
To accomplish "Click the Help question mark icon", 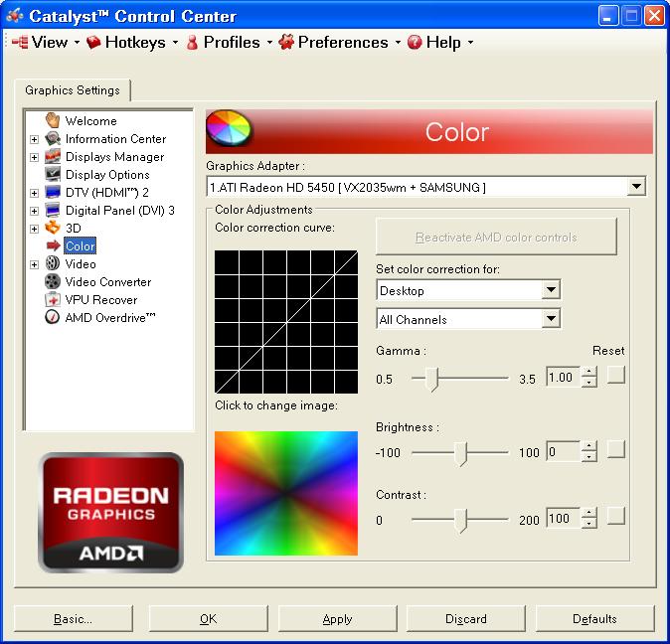I will (415, 42).
